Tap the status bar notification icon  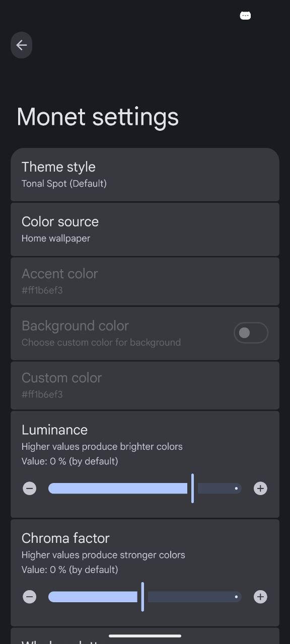click(x=245, y=16)
